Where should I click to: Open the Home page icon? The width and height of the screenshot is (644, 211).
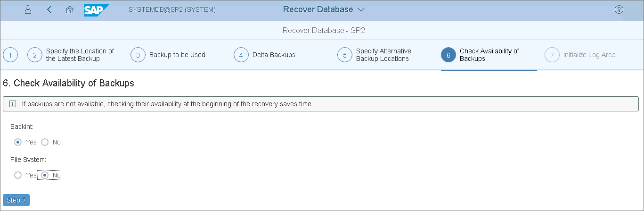pos(70,9)
